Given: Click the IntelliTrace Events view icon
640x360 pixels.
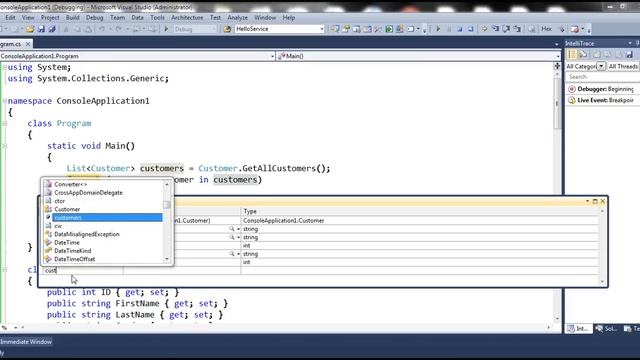Looking at the screenshot, I should coord(572,54).
